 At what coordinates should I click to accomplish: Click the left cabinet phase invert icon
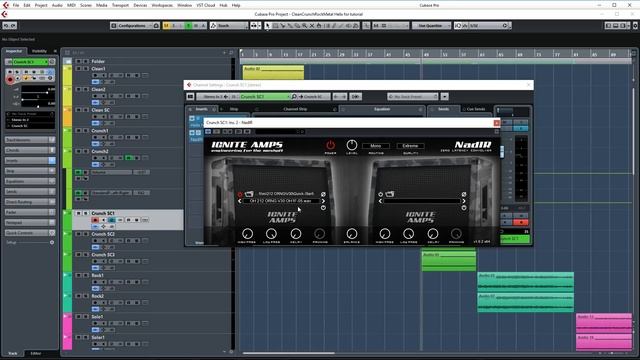(x=323, y=194)
